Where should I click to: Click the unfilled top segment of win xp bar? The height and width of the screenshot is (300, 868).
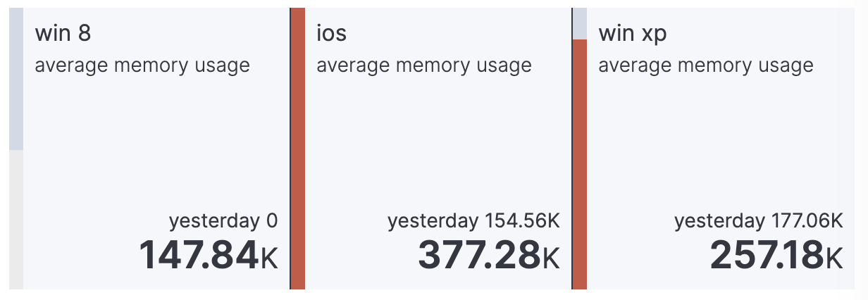[x=580, y=23]
